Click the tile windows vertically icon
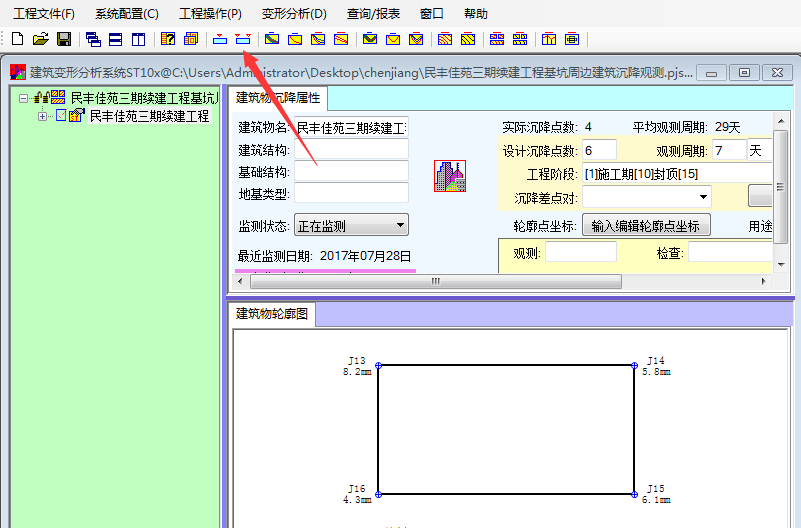The width and height of the screenshot is (801, 528). click(138, 39)
